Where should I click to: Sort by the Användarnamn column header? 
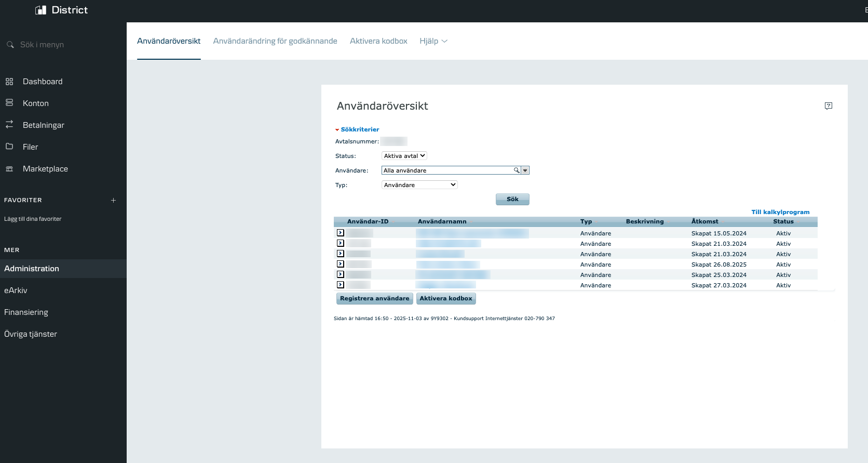click(442, 221)
